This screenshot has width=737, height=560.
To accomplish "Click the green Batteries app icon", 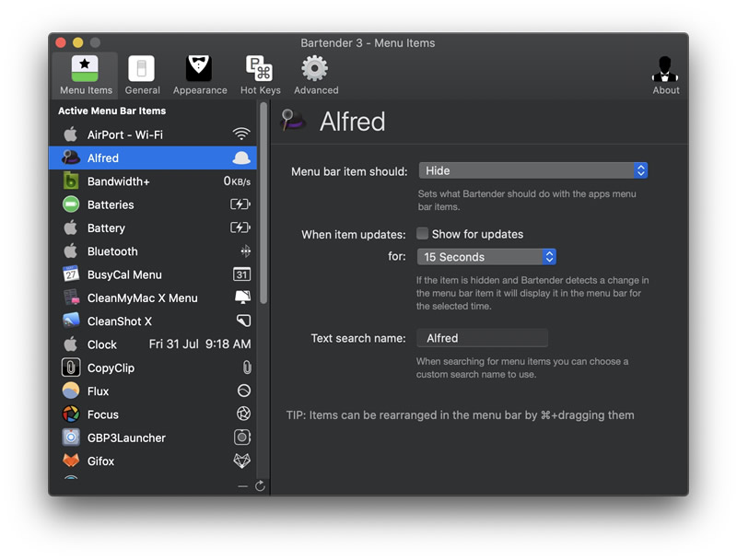I will 71,204.
